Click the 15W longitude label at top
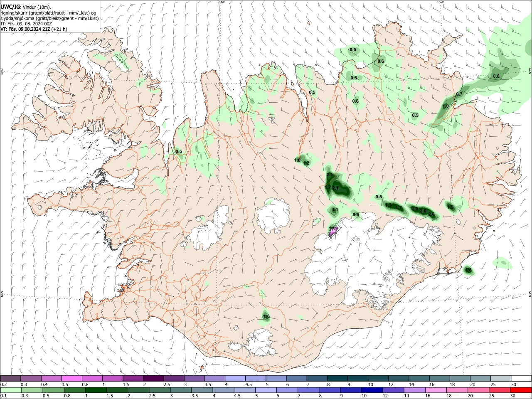Screen dimensions: 532x399 (440, 2)
